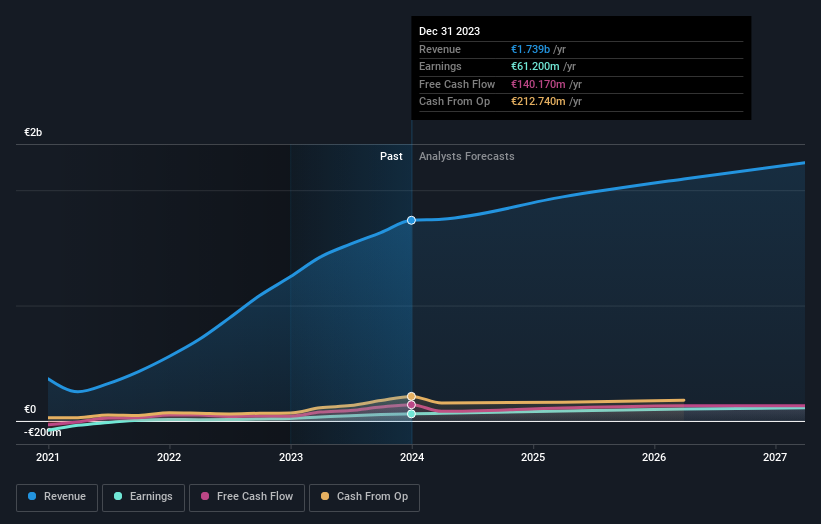This screenshot has width=821, height=524.
Task: Click the Analysts Forecasts label
Action: coord(467,157)
